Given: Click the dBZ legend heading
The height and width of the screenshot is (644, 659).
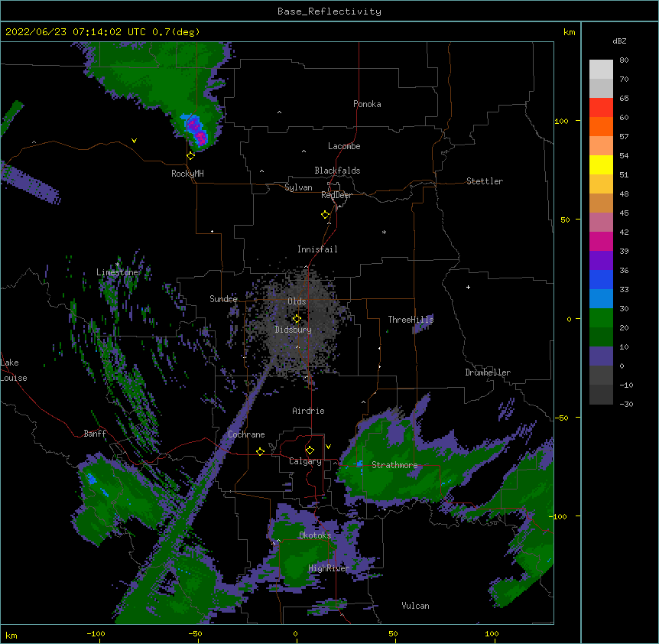Looking at the screenshot, I should 619,41.
